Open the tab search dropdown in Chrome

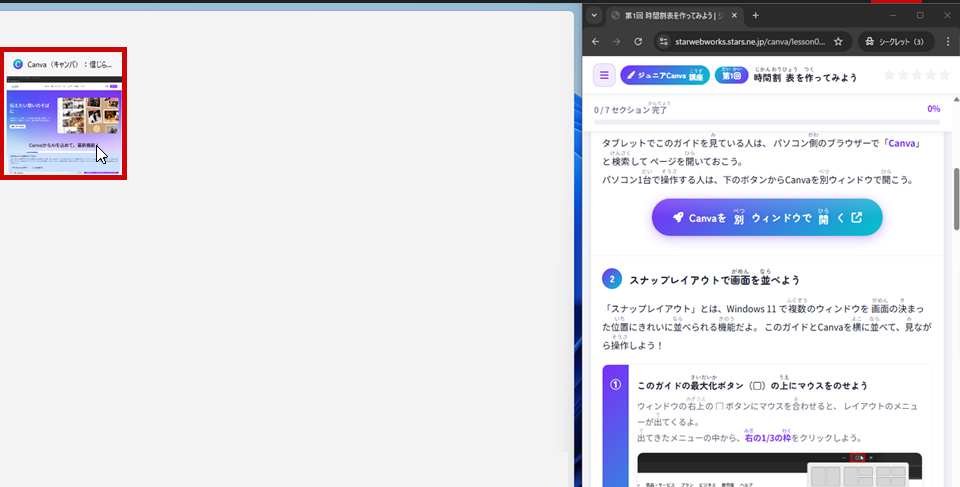pos(594,16)
